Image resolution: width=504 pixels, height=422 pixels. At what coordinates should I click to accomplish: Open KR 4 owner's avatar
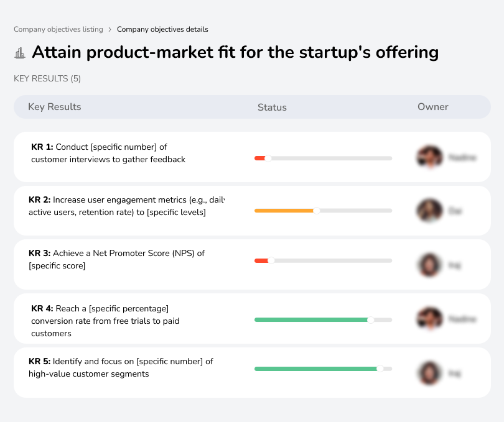pos(429,318)
